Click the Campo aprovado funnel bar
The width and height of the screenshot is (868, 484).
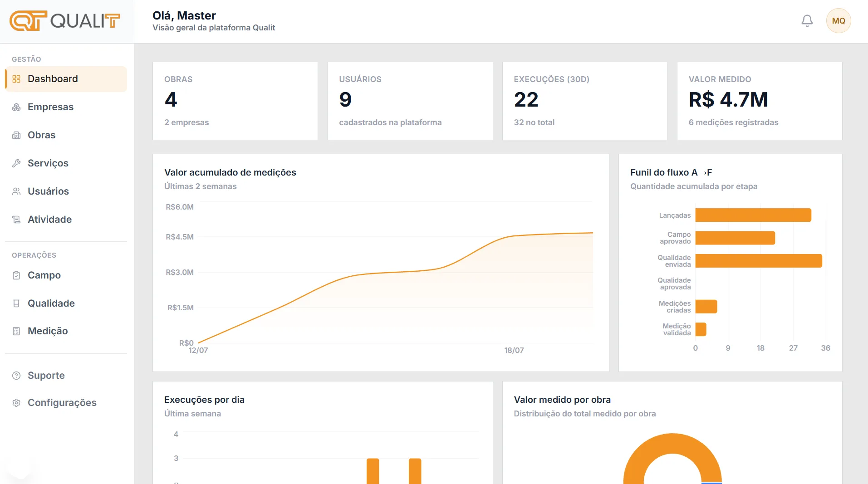pos(735,238)
